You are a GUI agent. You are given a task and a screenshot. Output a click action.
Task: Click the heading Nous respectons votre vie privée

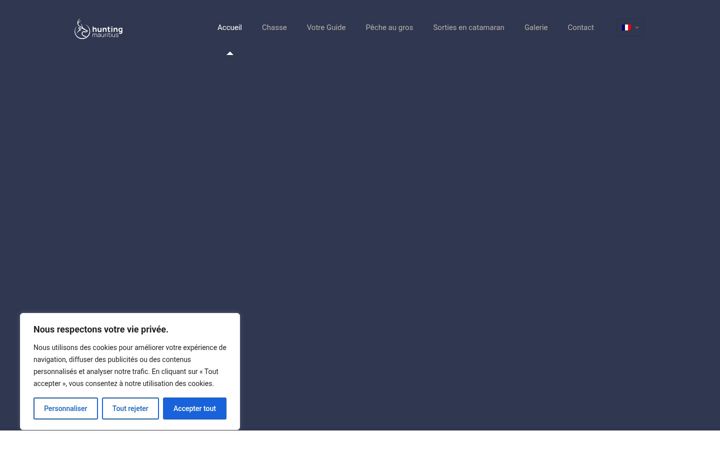tap(101, 329)
